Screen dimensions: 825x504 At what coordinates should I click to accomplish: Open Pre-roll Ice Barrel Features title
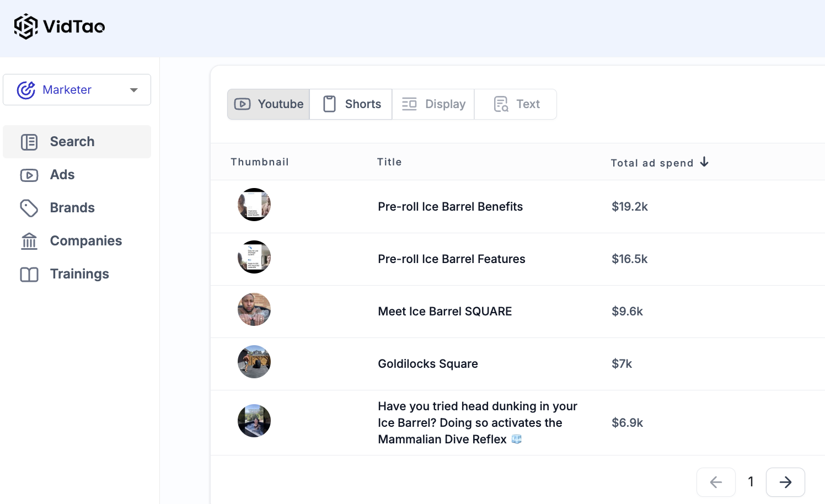tap(452, 259)
